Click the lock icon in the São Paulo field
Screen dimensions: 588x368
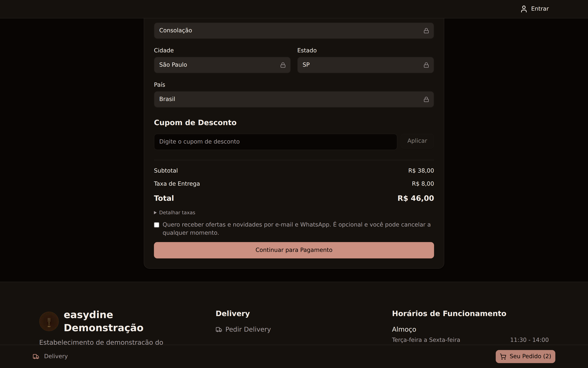(x=283, y=65)
